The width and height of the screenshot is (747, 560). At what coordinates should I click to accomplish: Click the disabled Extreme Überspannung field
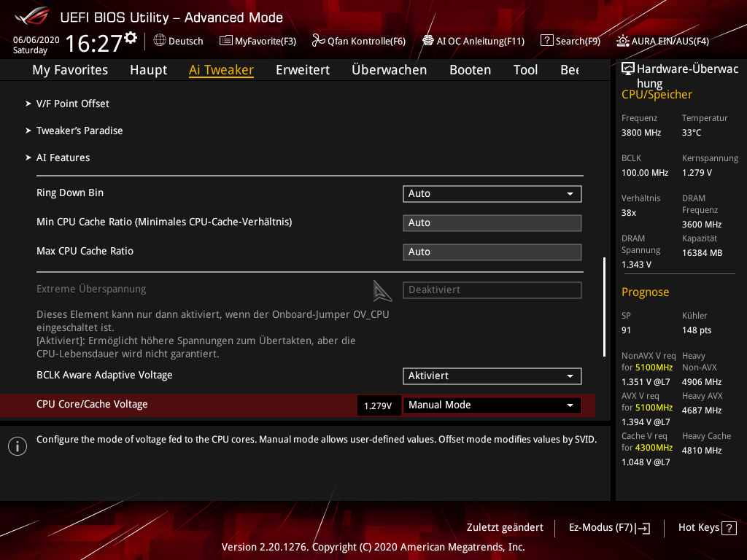coord(492,290)
